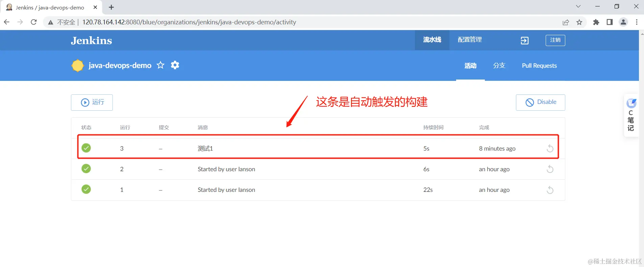Click the 5s duration cell
The width and height of the screenshot is (644, 267).
tap(426, 149)
